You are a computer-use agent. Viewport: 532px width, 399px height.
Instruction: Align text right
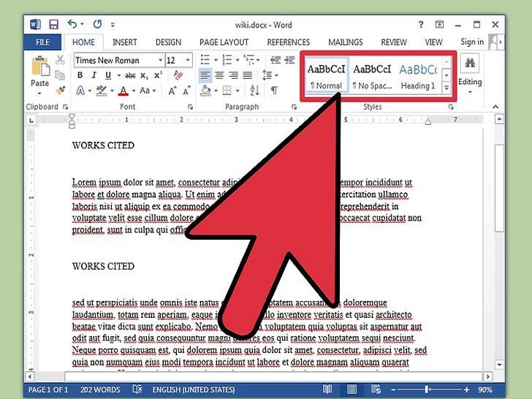tap(233, 75)
